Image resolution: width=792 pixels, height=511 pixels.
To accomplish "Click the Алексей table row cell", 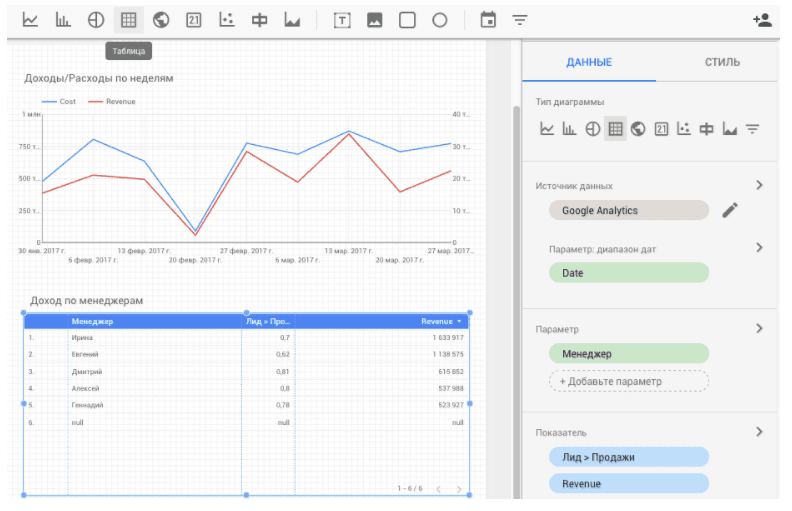I will coord(85,388).
